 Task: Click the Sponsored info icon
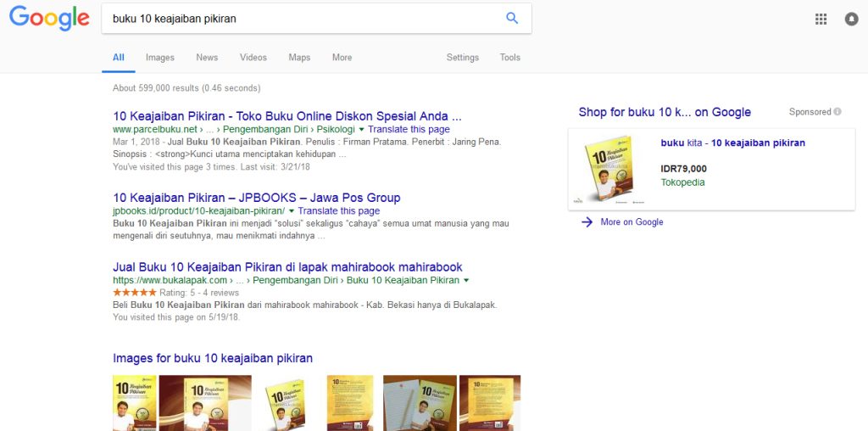pos(837,112)
